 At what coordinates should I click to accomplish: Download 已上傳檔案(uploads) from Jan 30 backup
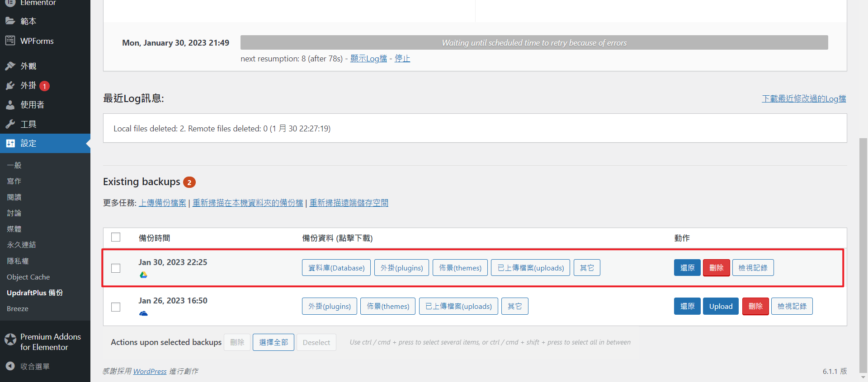(531, 268)
